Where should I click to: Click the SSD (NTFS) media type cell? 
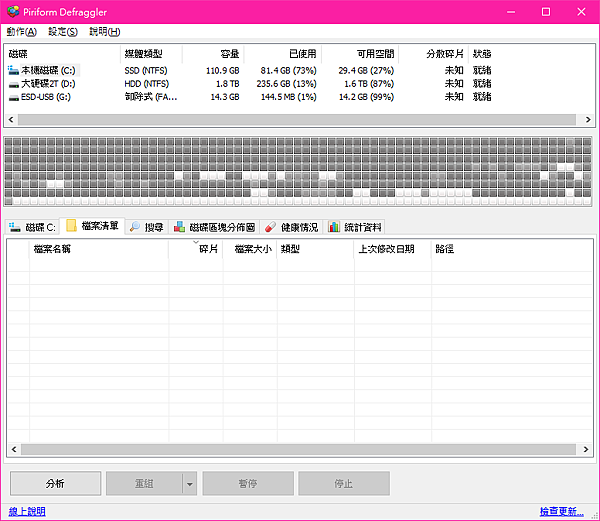click(146, 71)
